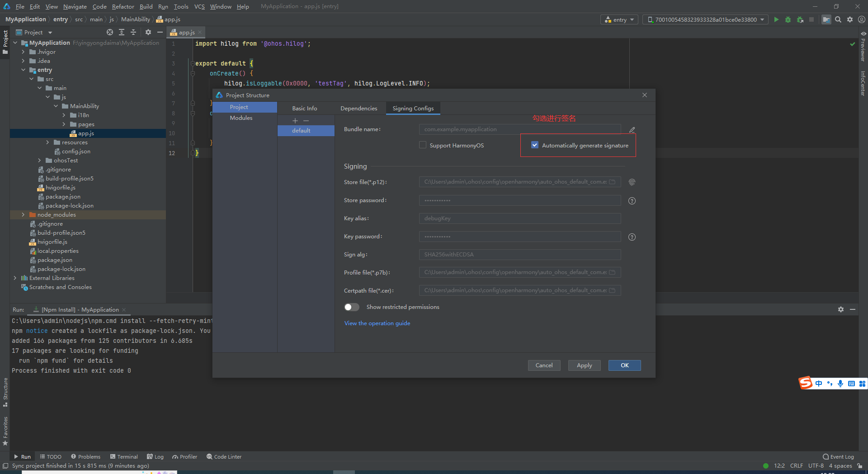The width and height of the screenshot is (868, 474).
Task: Select opened file locator icon in Project panel
Action: pyautogui.click(x=110, y=32)
